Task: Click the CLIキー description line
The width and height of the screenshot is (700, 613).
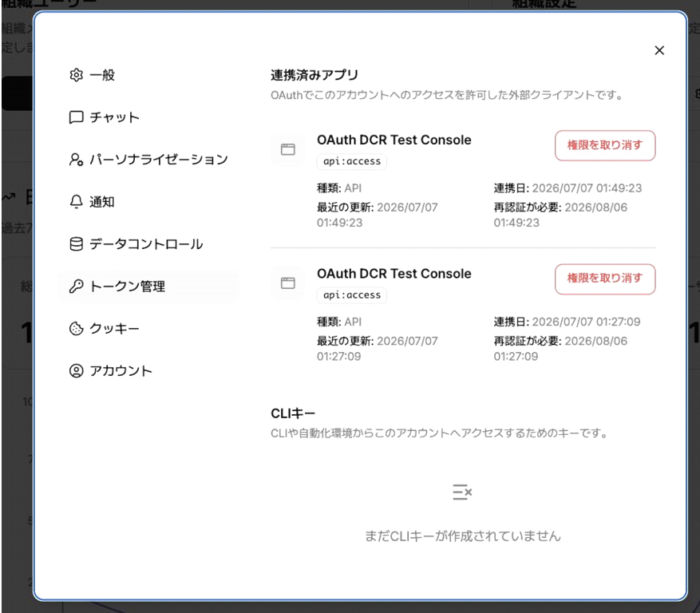Action: [439, 433]
